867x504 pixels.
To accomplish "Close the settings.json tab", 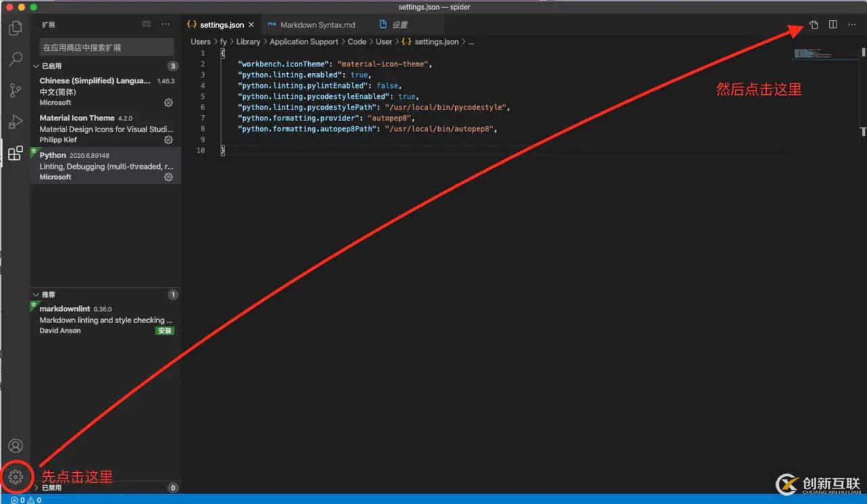I will point(251,25).
